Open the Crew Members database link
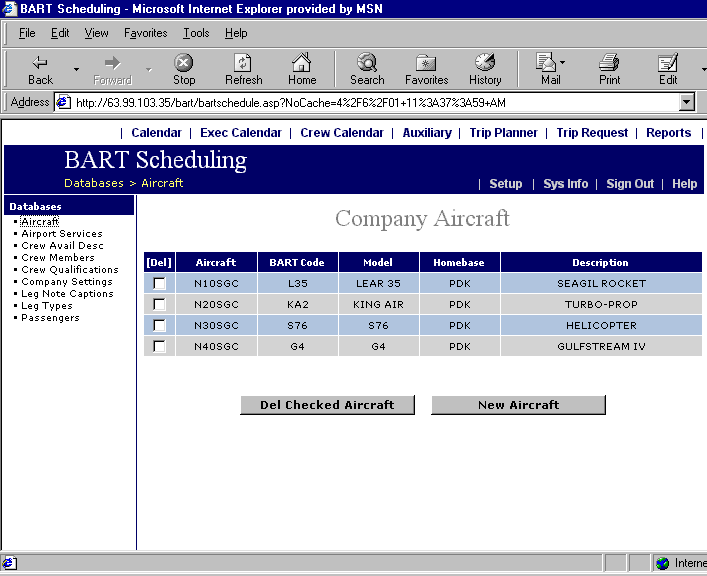This screenshot has height=576, width=707. [x=58, y=258]
